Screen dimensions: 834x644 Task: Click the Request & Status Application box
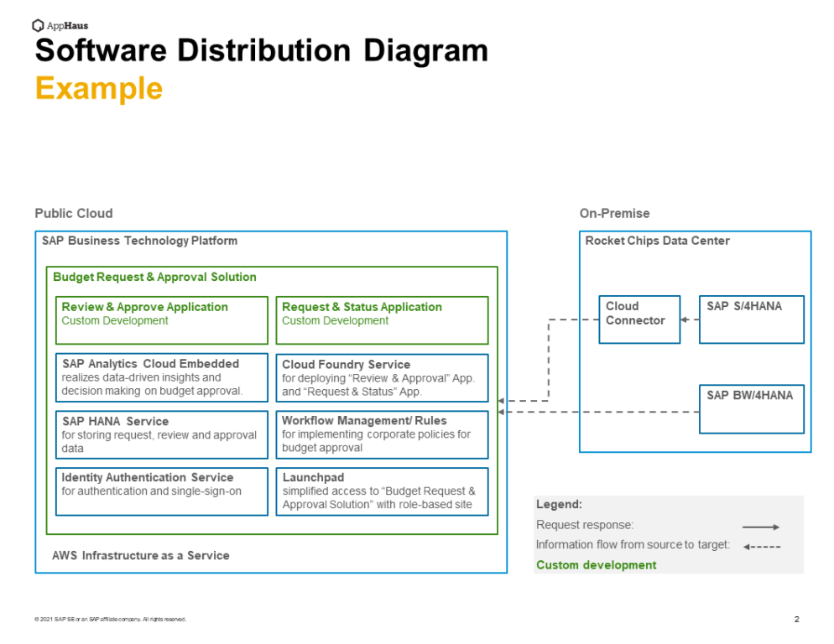coord(382,320)
